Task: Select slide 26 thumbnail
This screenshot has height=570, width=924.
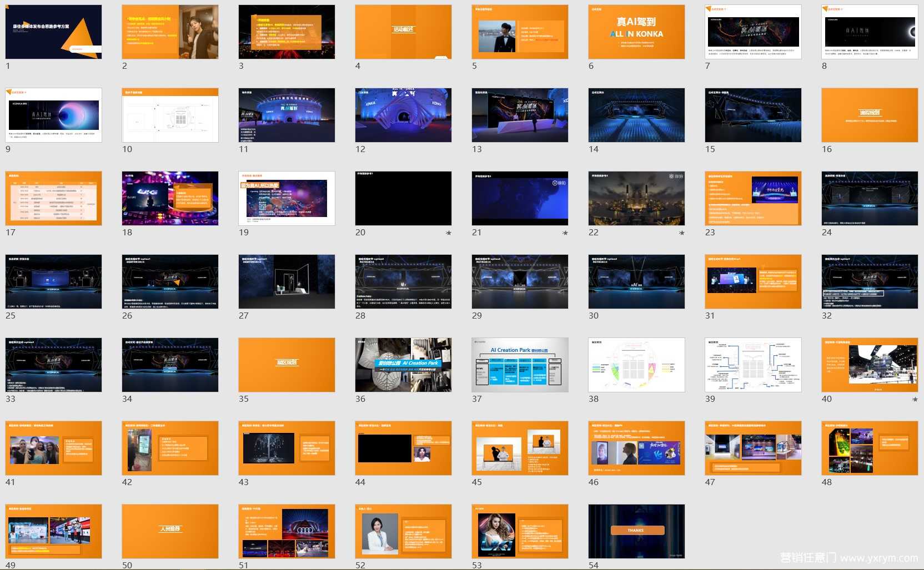Action: click(170, 281)
